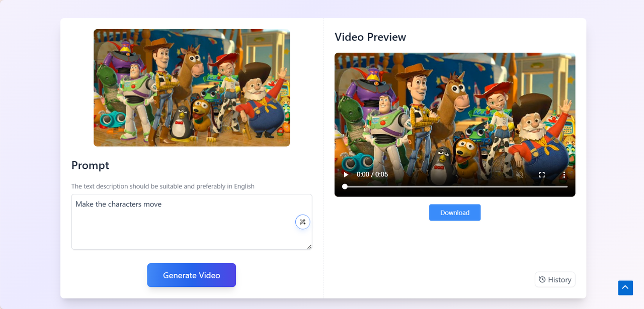
Task: Click the uploaded Toy Story image thumbnail
Action: click(192, 88)
